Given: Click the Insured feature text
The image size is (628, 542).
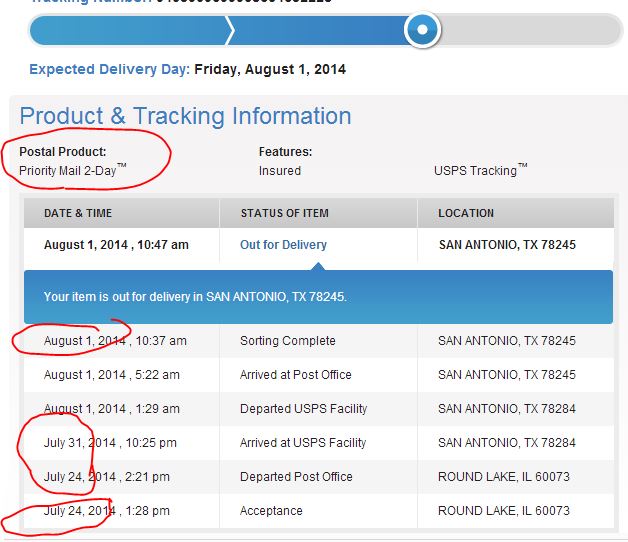Looking at the screenshot, I should [280, 171].
